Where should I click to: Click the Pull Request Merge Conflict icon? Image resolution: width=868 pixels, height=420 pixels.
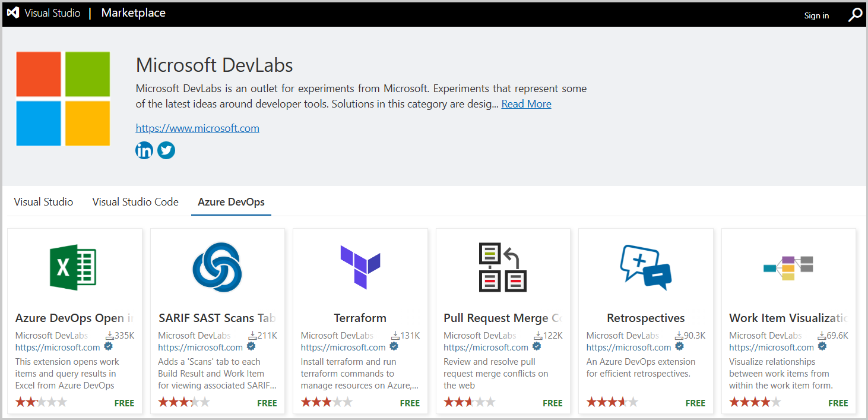tap(502, 267)
